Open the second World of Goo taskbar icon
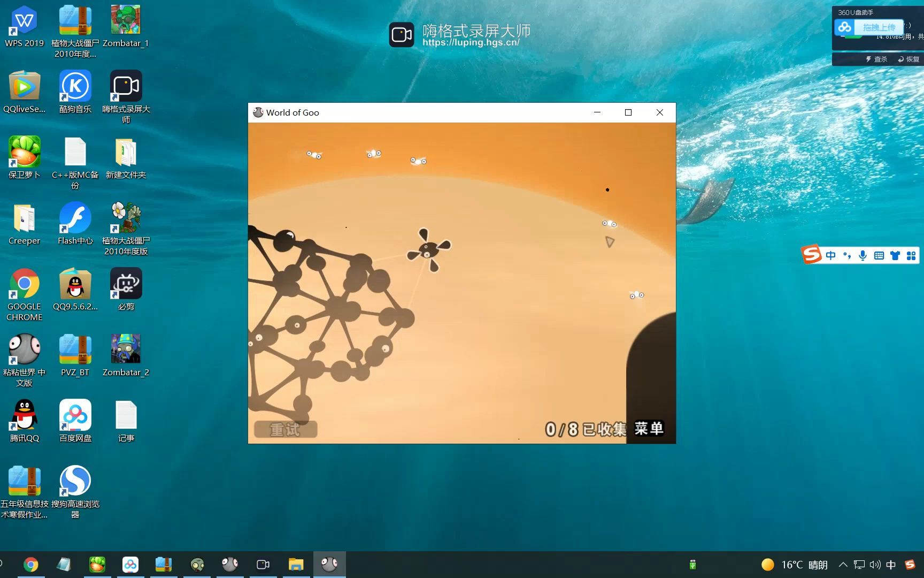924x578 pixels. tap(230, 565)
